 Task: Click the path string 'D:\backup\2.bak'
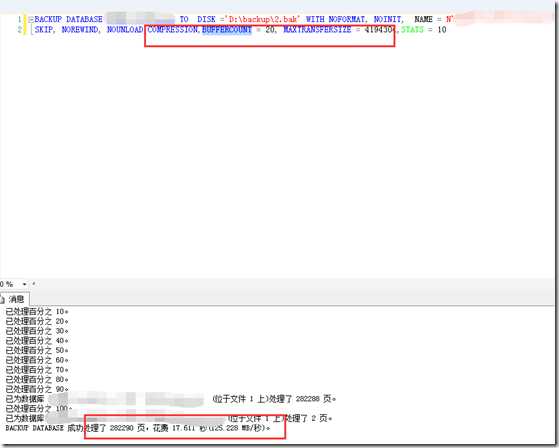(x=263, y=19)
